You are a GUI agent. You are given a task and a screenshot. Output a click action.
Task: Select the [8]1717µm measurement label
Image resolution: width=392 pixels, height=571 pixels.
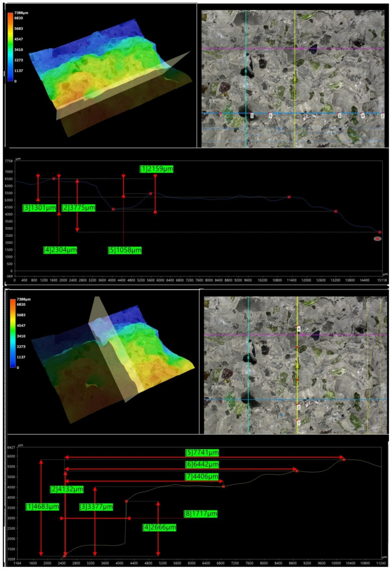(x=201, y=514)
